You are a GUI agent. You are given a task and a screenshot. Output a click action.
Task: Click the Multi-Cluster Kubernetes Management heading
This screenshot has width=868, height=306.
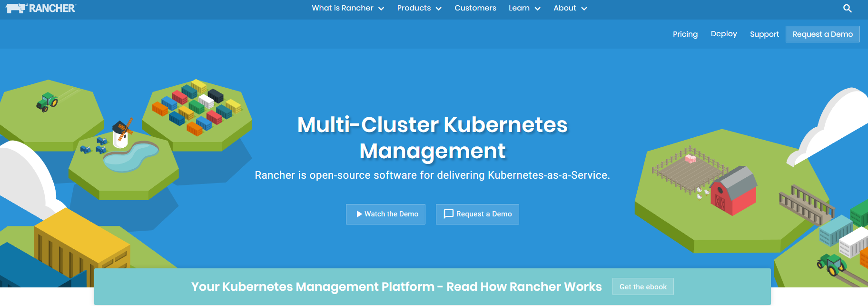(x=432, y=138)
